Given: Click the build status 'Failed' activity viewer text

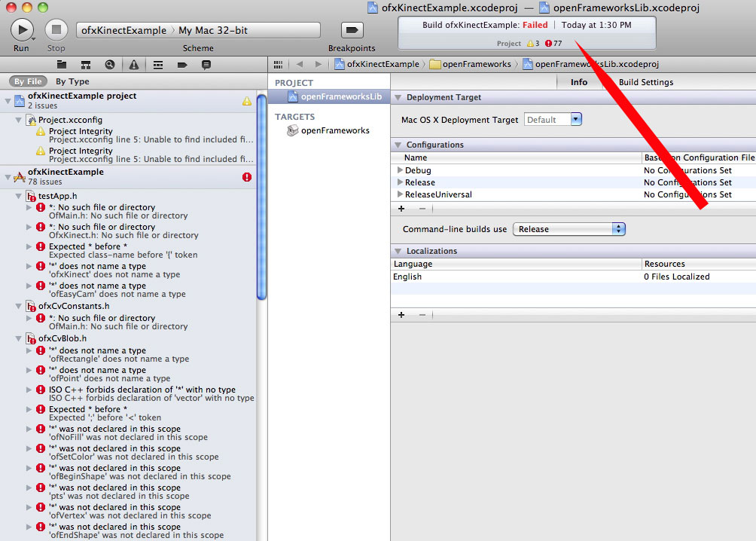Looking at the screenshot, I should tap(535, 25).
